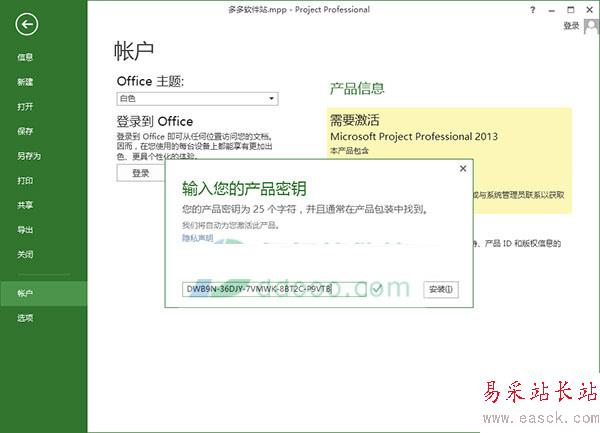Viewport: 600px width, 433px height.
Task: Select 另存为 in the sidebar
Action: pos(29,156)
